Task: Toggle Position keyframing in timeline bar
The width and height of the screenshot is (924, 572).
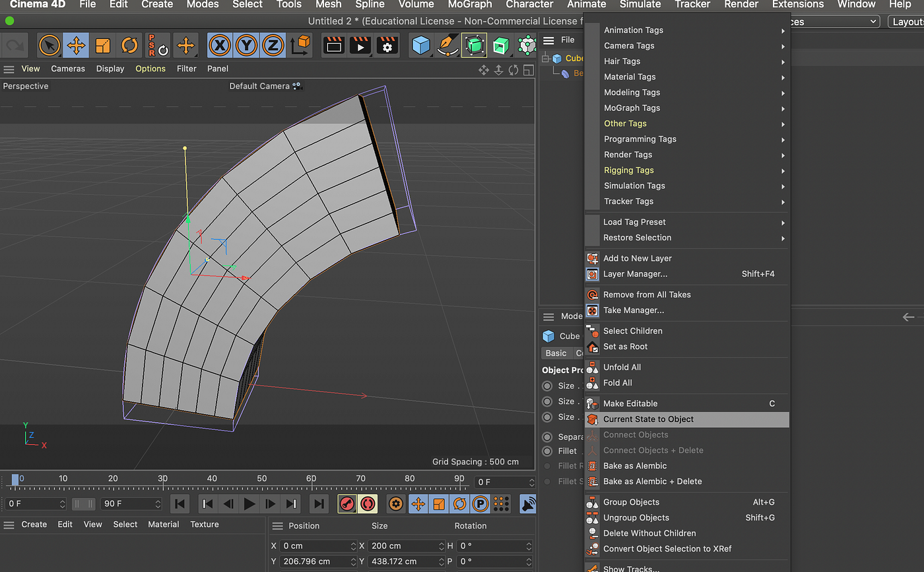Action: click(x=418, y=504)
